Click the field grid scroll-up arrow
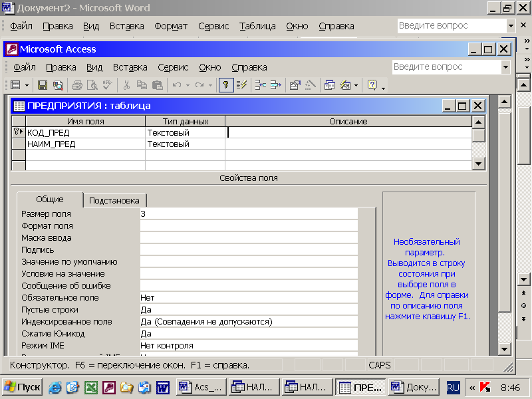This screenshot has width=532, height=399. tap(478, 122)
